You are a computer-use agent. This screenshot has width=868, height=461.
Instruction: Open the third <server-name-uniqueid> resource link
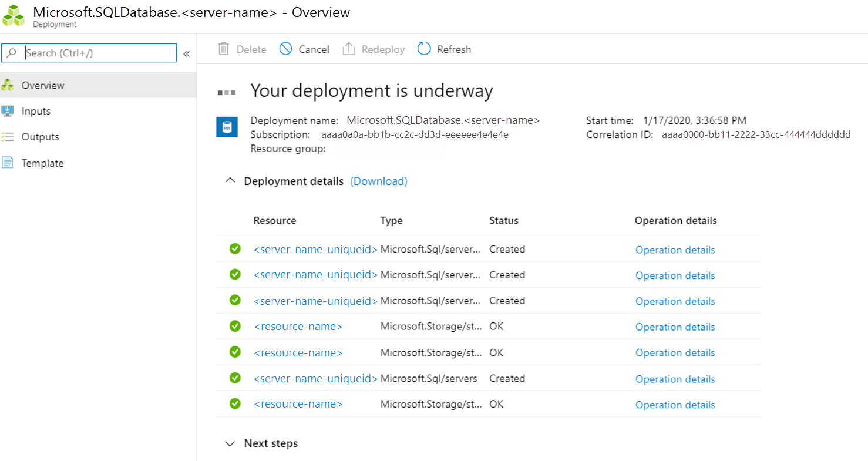[315, 301]
